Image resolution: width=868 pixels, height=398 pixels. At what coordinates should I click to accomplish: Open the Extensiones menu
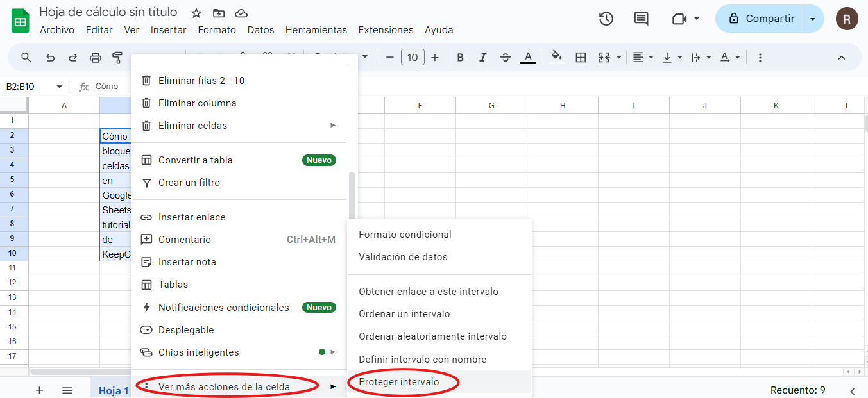coord(386,30)
